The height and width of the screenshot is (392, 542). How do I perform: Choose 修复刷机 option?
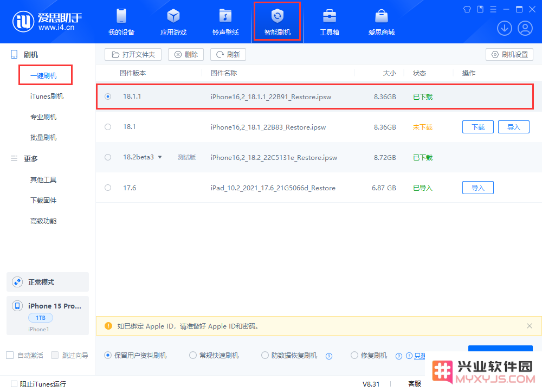[354, 355]
